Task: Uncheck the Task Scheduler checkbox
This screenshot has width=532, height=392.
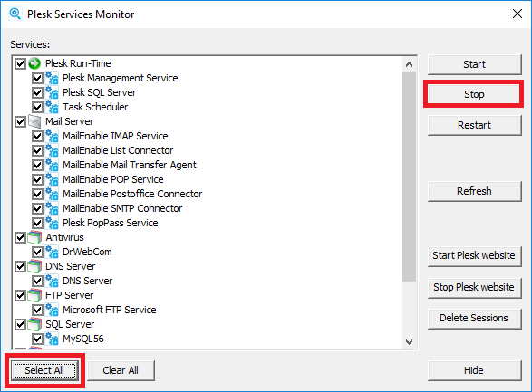Action: 37,107
